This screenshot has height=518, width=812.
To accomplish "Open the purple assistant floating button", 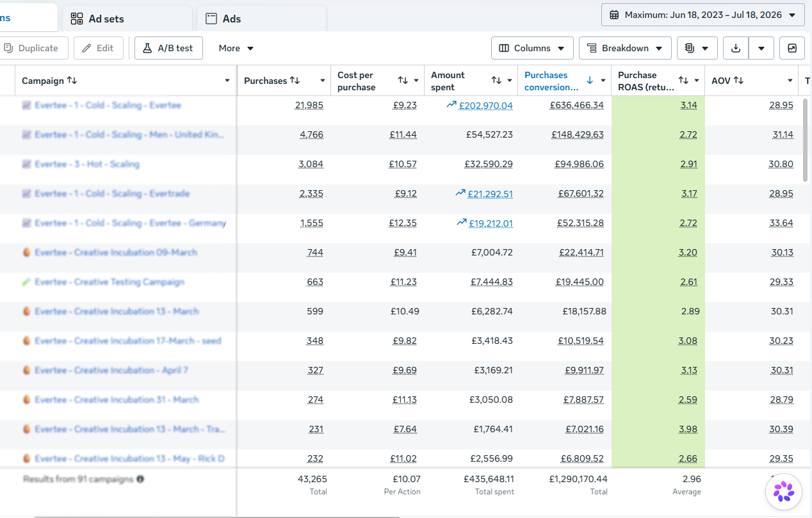I will 784,492.
